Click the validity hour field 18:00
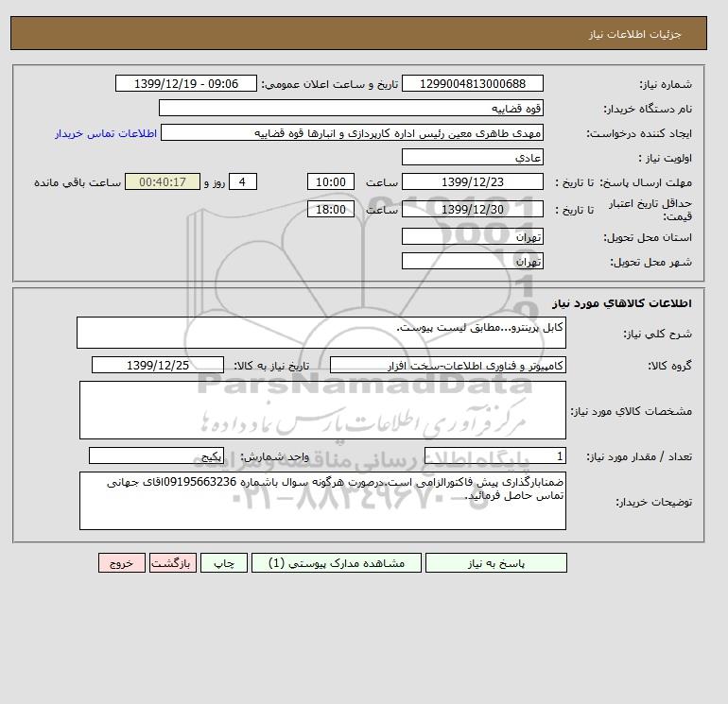Screen dimensions: 728x704 tap(331, 209)
